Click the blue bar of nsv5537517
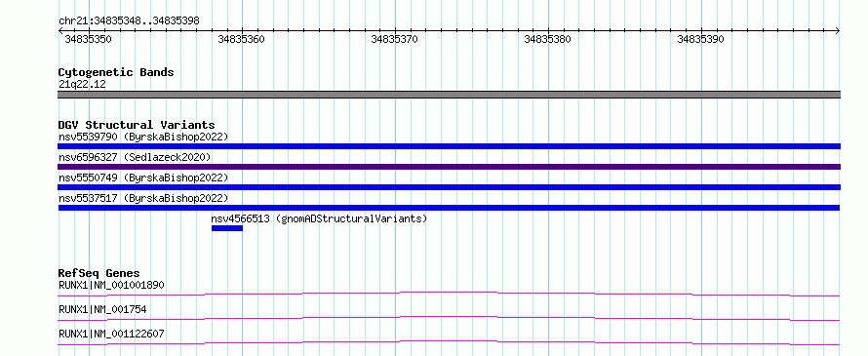 click(x=449, y=208)
